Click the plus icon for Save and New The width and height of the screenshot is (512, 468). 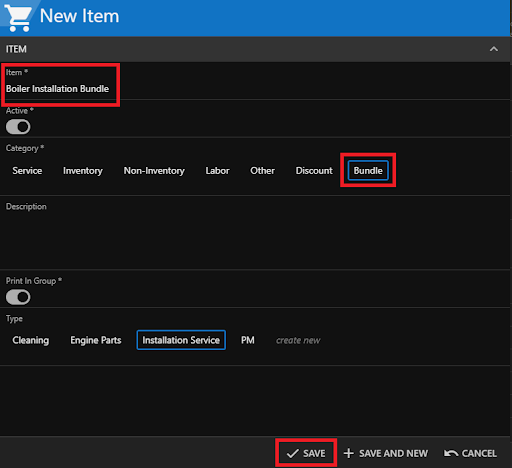349,453
